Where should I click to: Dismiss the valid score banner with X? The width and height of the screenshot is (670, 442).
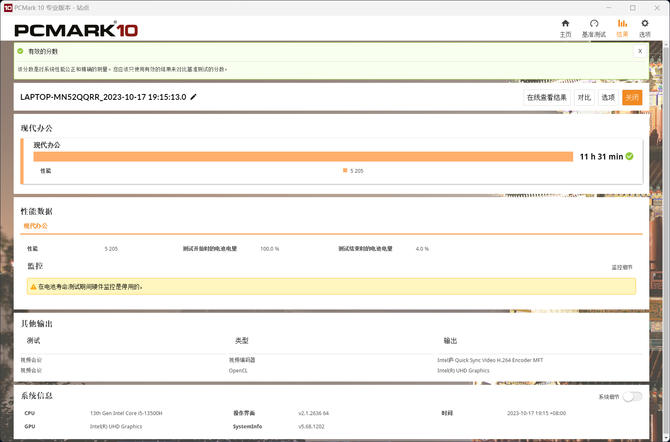(640, 51)
